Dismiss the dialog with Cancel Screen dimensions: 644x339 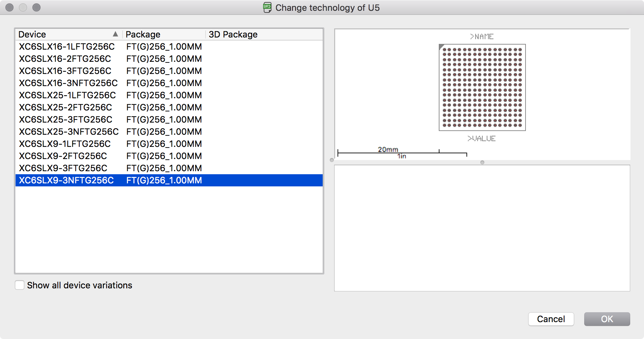(x=551, y=319)
